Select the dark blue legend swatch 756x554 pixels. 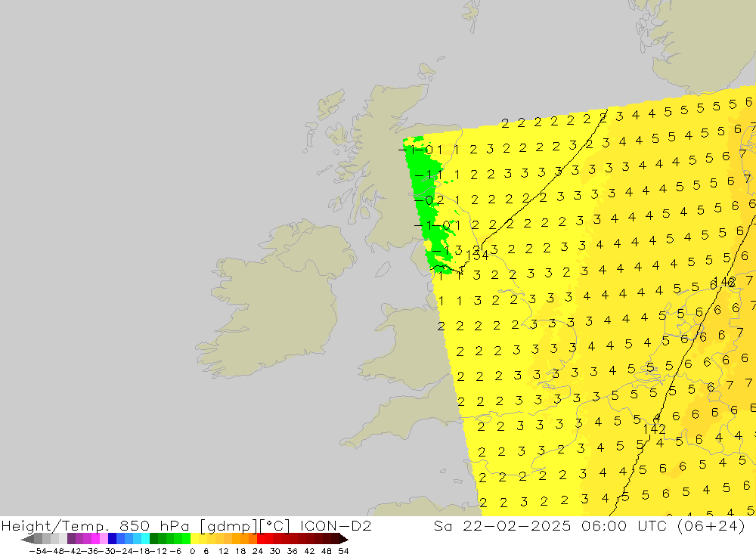point(112,539)
